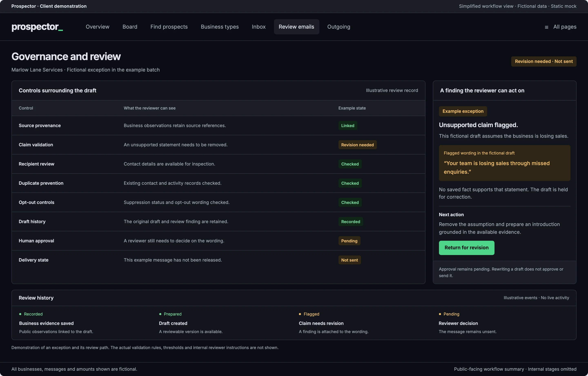Open the All pages hamburger menu icon
The height and width of the screenshot is (376, 588).
point(547,27)
